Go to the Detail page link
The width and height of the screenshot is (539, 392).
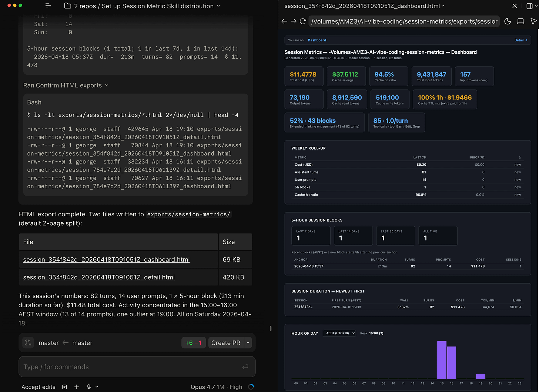[520, 40]
